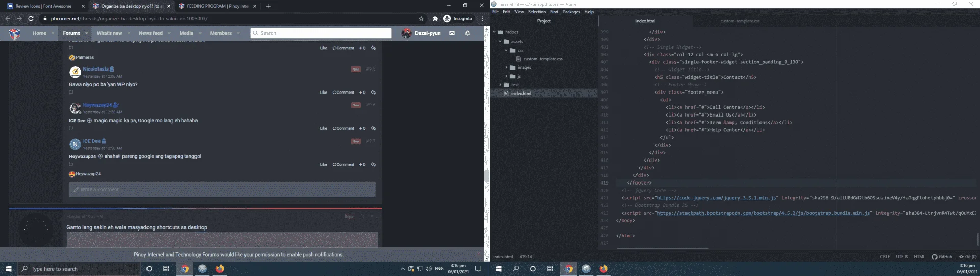This screenshot has height=276, width=980.
Task: Open Windows Start menu on left taskbar
Action: click(8, 269)
